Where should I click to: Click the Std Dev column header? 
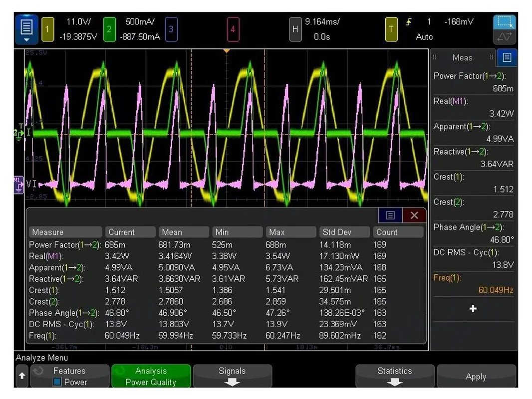point(345,232)
